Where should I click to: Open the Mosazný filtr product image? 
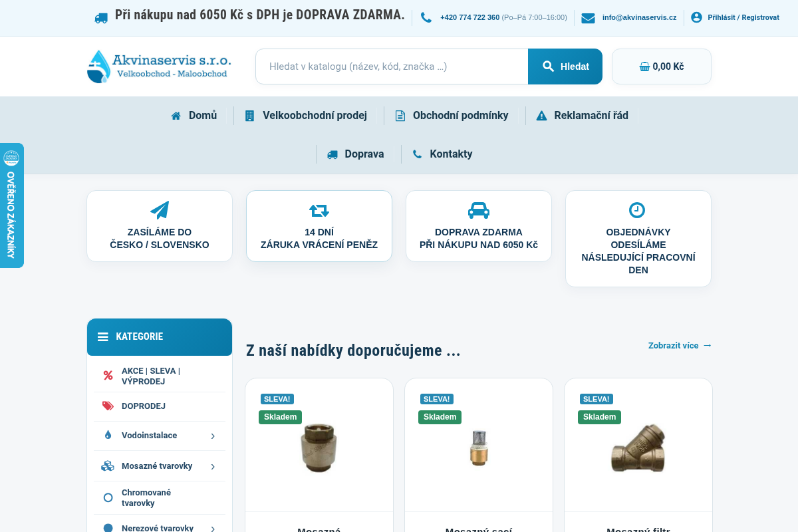pyautogui.click(x=638, y=449)
